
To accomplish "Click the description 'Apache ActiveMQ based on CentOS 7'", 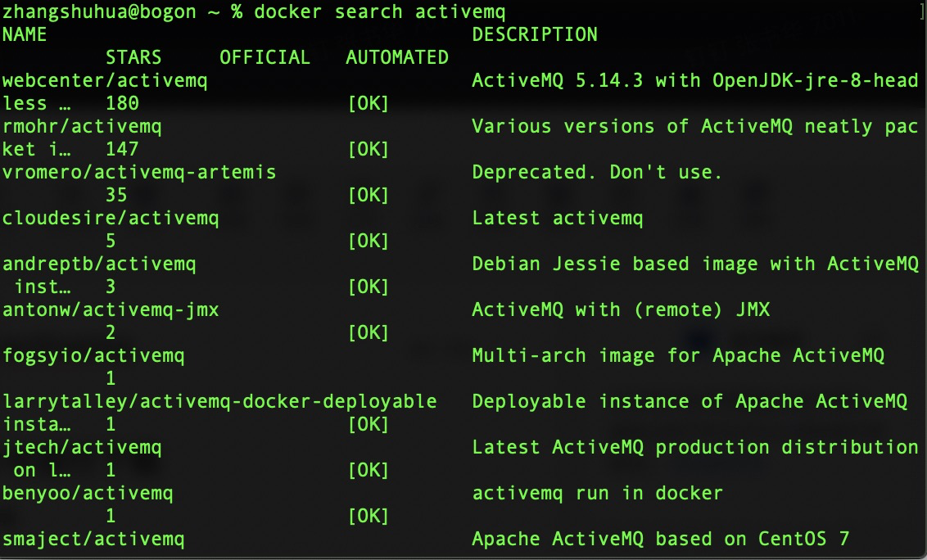I will [660, 539].
